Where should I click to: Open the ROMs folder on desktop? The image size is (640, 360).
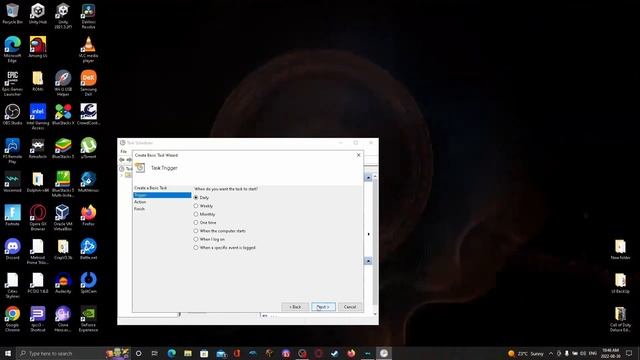click(38, 81)
